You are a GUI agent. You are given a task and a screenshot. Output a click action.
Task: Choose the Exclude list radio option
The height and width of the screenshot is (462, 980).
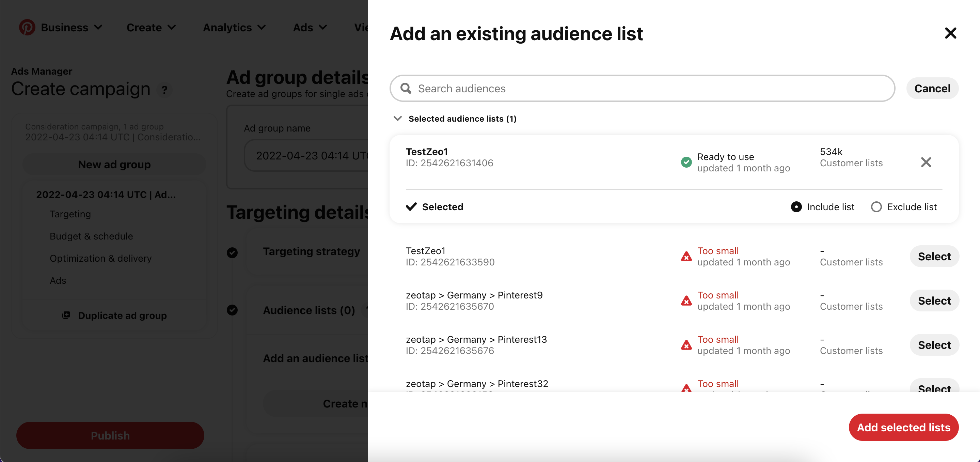876,207
